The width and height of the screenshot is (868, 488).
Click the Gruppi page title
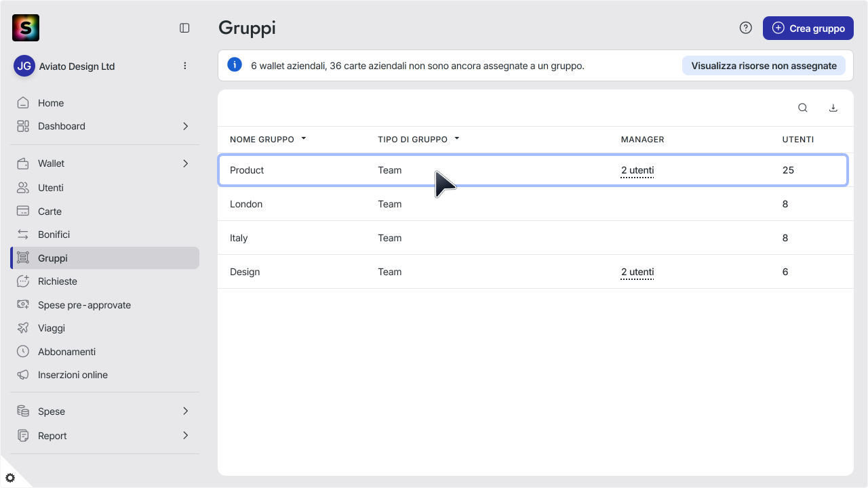[x=247, y=28]
